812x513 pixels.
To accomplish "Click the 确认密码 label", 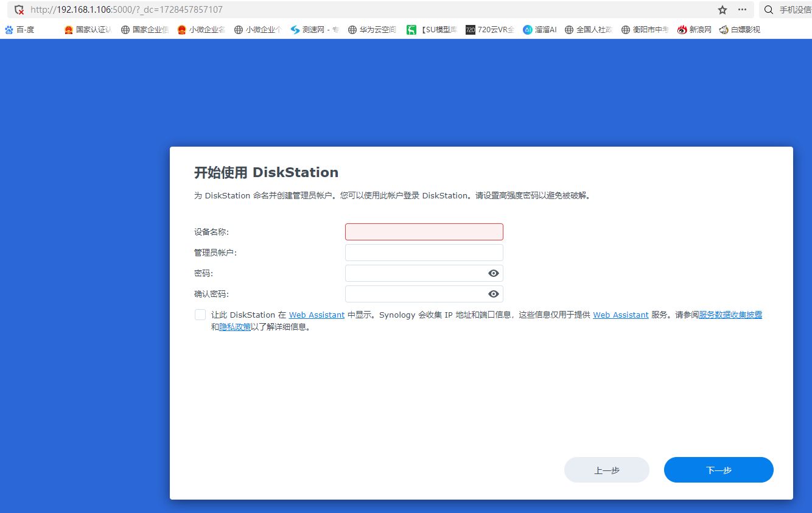I will [x=211, y=294].
